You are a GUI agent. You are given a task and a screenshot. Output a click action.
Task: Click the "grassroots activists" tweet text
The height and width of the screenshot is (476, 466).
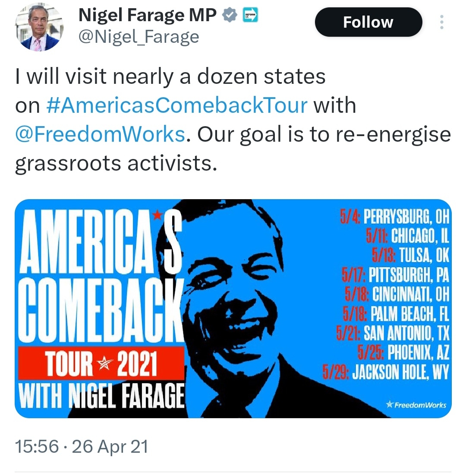click(x=116, y=163)
